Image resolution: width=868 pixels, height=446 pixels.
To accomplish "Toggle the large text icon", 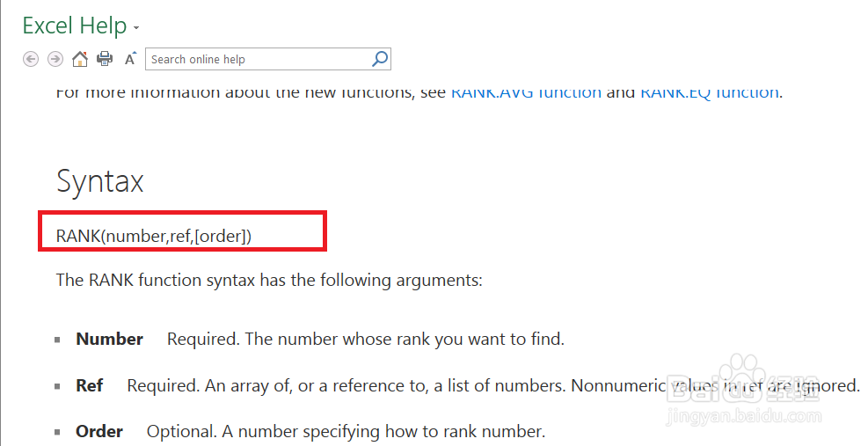I will [130, 59].
